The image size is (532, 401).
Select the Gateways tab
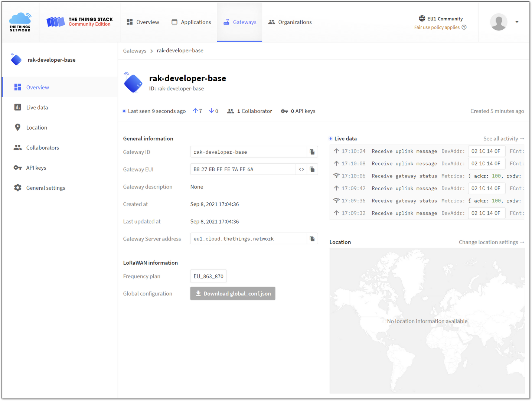[240, 22]
